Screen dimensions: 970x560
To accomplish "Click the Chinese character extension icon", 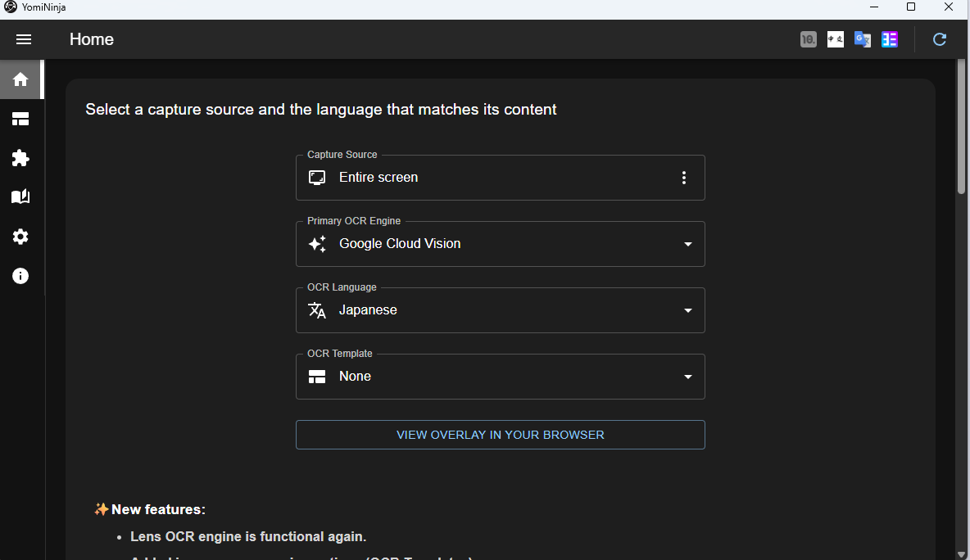I will pyautogui.click(x=835, y=39).
